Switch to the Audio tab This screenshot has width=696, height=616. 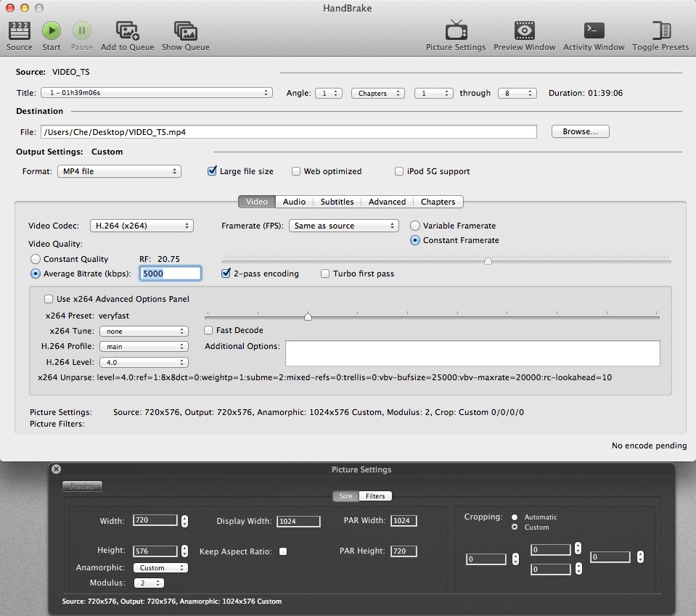(294, 202)
